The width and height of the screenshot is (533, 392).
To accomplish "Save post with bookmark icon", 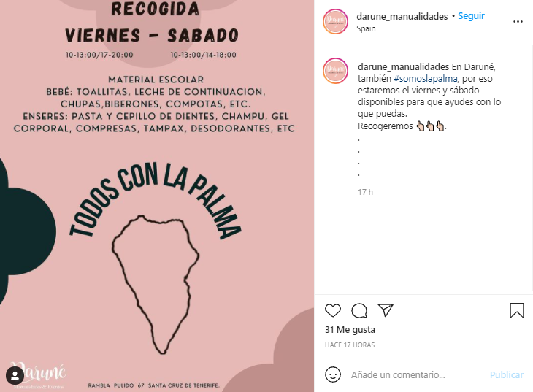I will pyautogui.click(x=516, y=310).
